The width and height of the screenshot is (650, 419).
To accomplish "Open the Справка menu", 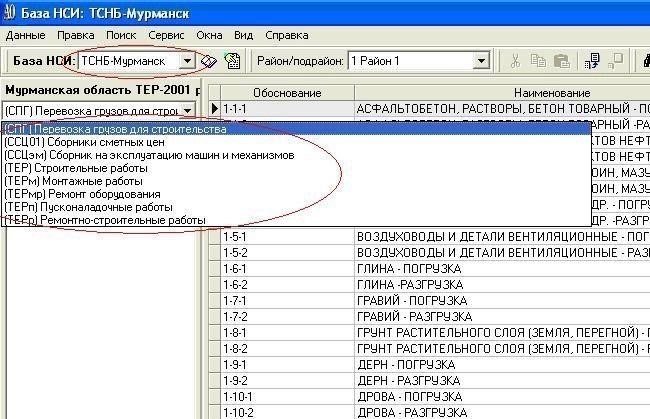I will tap(287, 35).
